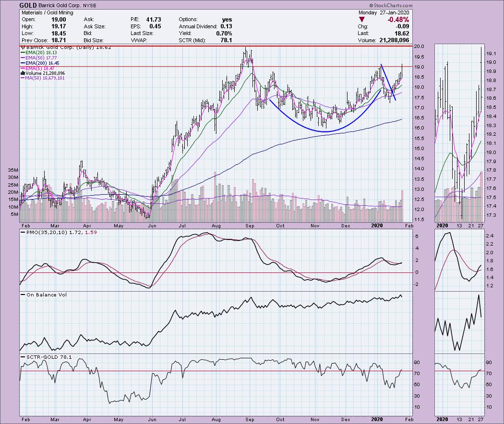
Task: Click the EPS value 0.45
Action: point(155,26)
